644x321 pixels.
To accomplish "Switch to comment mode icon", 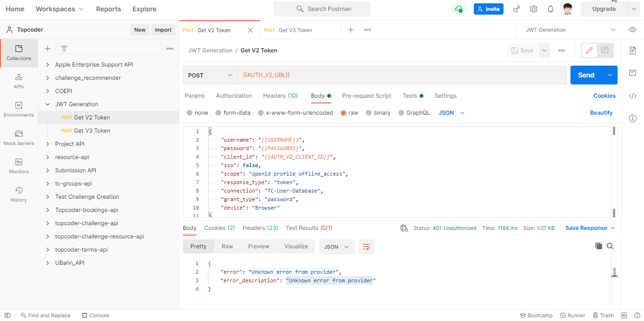I will tap(605, 51).
